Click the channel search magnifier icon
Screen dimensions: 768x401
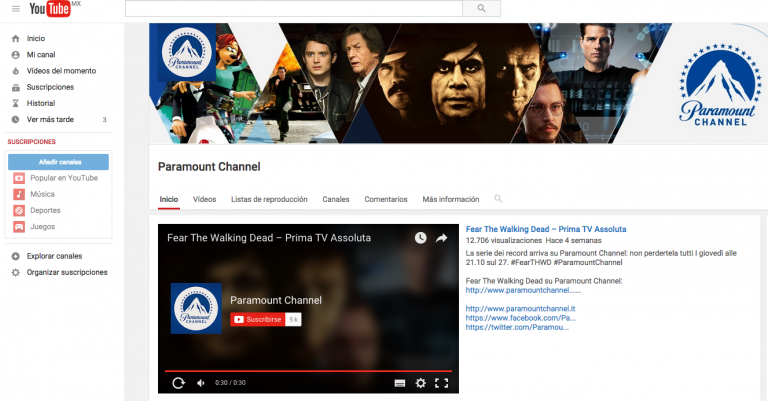[x=498, y=199]
